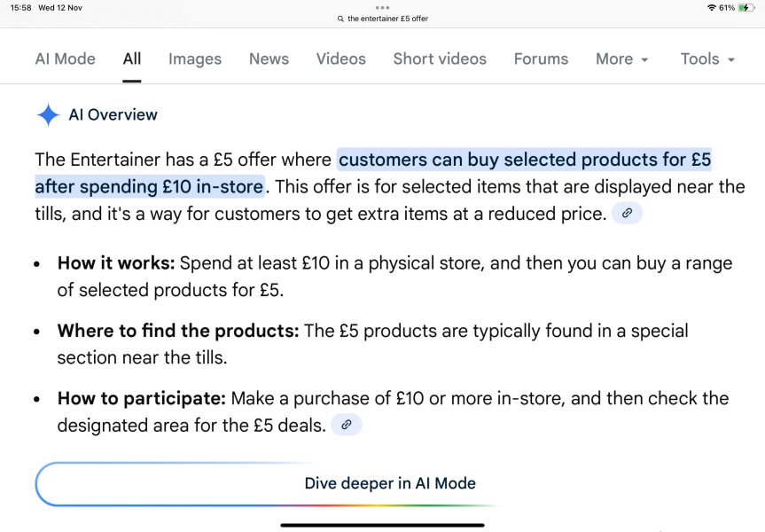Tap the three-dot multitasking control at top
765x532 pixels.
click(383, 7)
